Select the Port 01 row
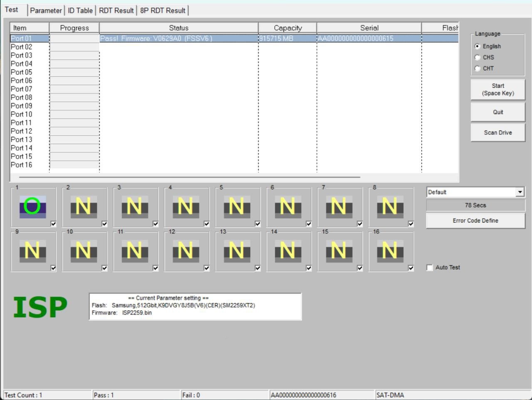Viewport: 532px width, 400px height. point(234,38)
